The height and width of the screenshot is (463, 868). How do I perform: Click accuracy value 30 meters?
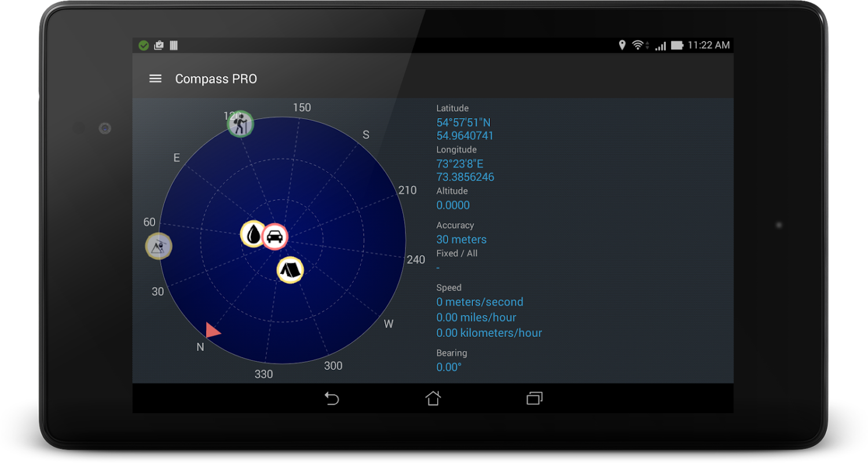pyautogui.click(x=462, y=239)
